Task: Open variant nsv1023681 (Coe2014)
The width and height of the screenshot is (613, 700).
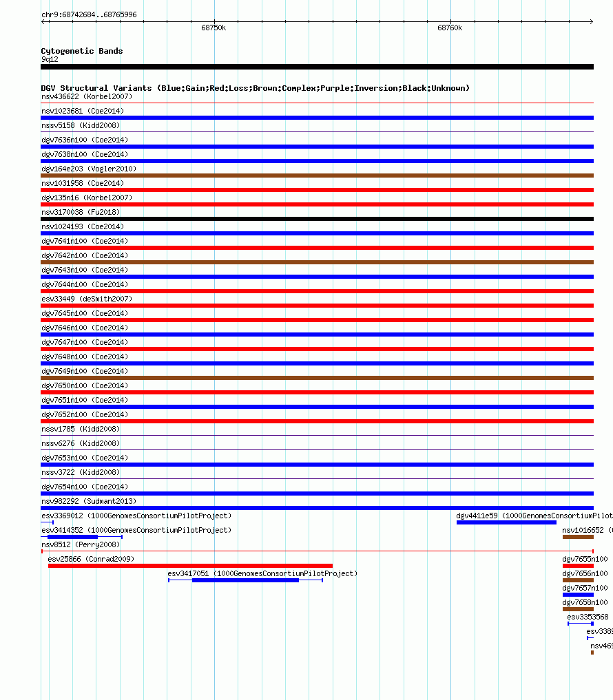Action: click(x=83, y=111)
